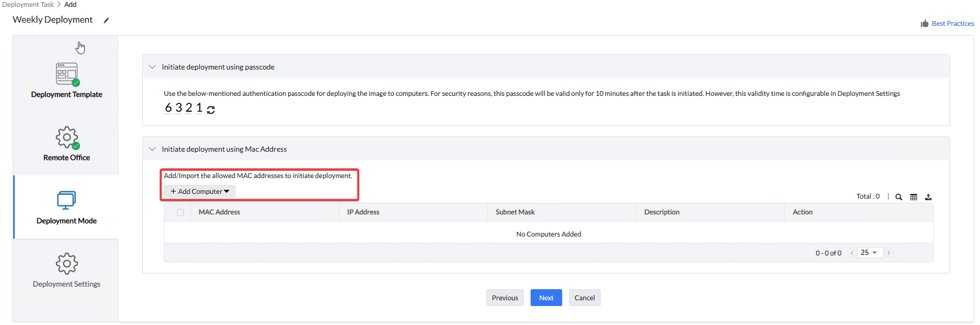Open the Add Computer dropdown
The width and height of the screenshot is (980, 325).
pyautogui.click(x=200, y=191)
